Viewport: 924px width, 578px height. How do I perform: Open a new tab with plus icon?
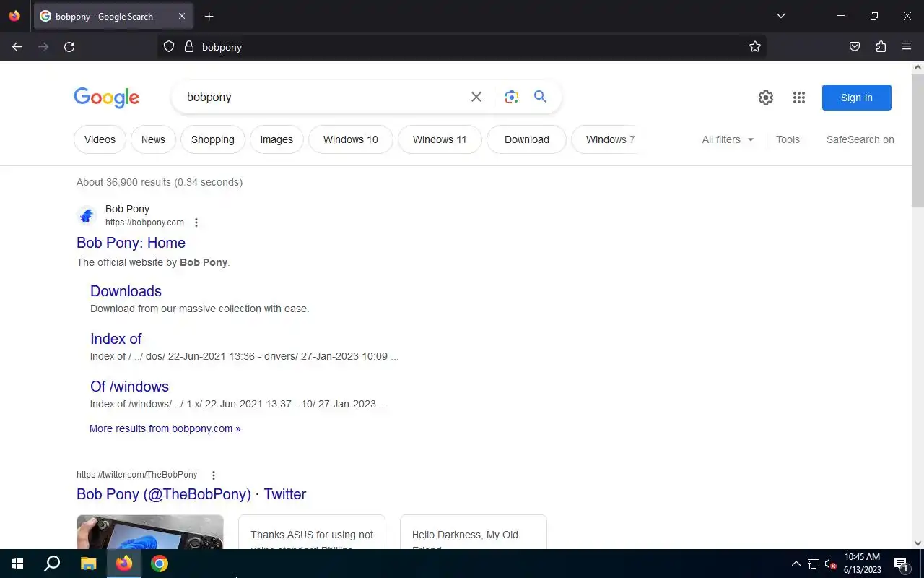tap(209, 16)
